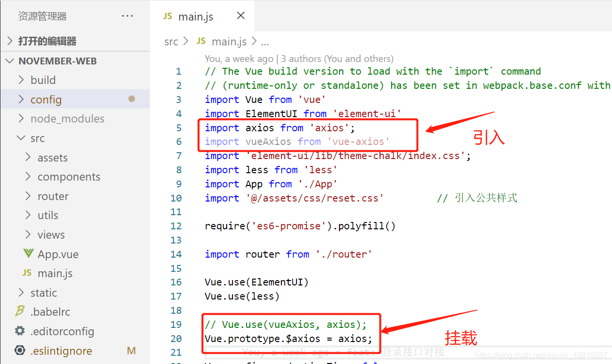
Task: Select the static folder label
Action: tap(43, 293)
